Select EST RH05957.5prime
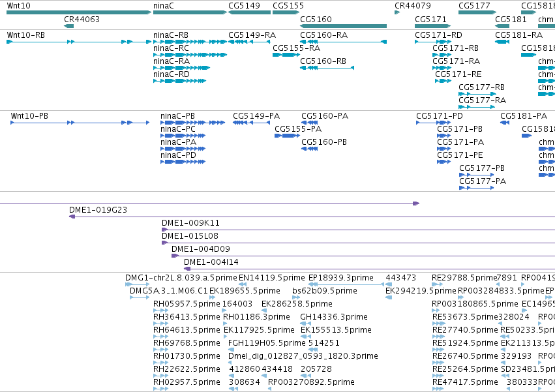The height and width of the screenshot is (392, 555). click(x=160, y=310)
